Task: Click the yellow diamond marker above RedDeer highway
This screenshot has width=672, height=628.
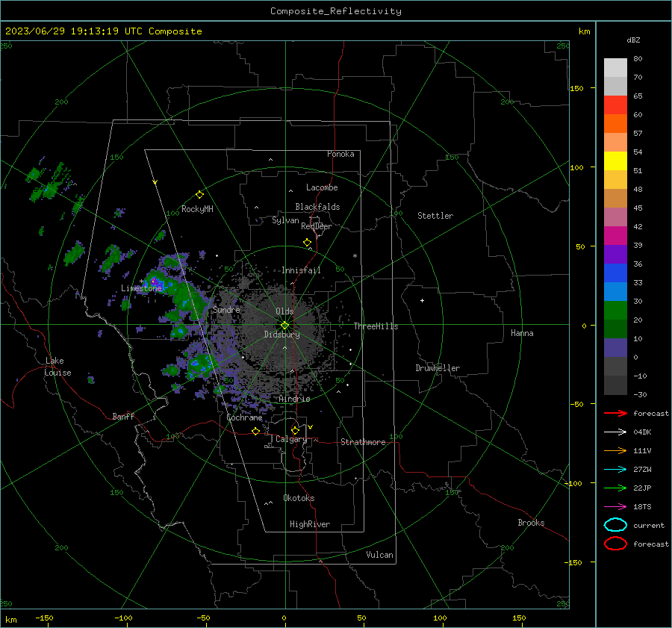Action: 308,243
